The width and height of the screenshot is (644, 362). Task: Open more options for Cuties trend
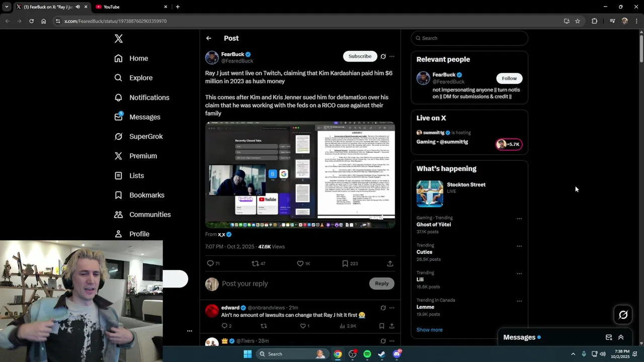click(519, 246)
